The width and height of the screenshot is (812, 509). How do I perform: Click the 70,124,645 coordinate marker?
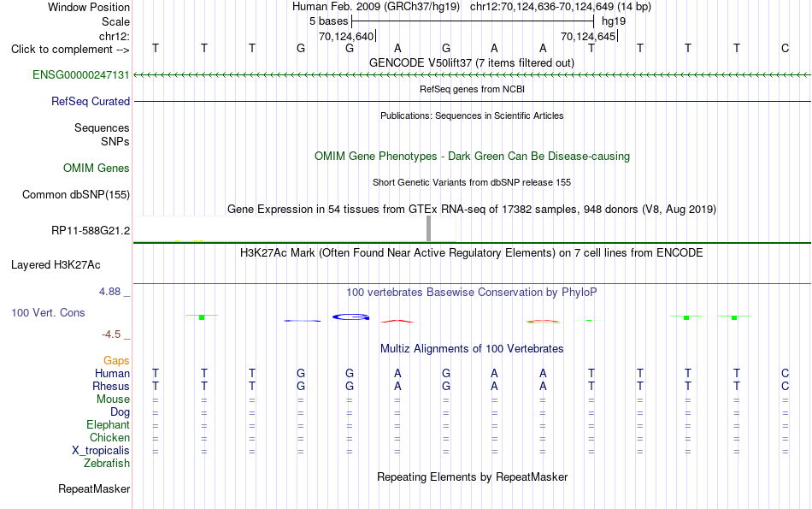tap(589, 36)
